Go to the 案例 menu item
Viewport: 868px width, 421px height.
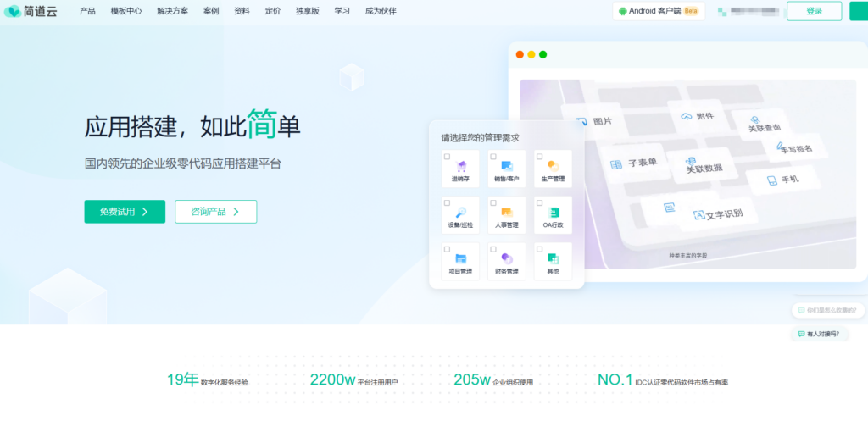(211, 11)
